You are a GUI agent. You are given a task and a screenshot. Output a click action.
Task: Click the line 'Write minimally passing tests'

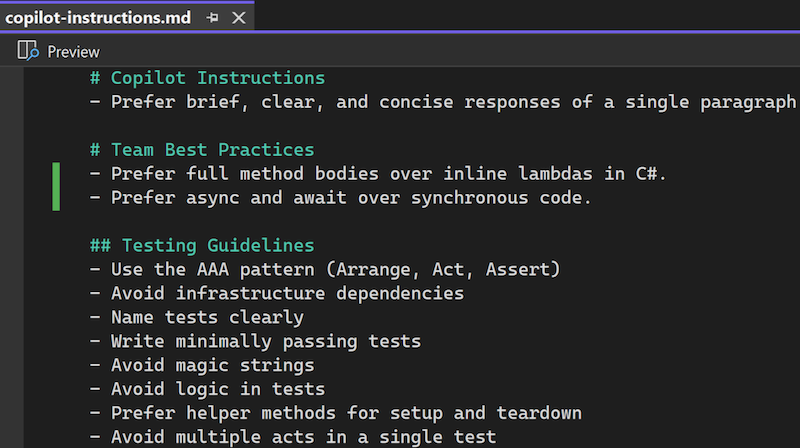coord(255,341)
